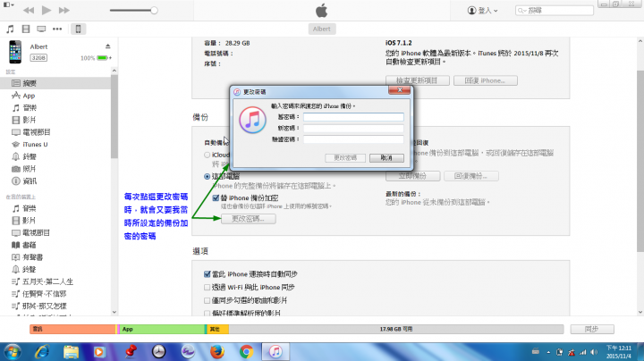Select the iCloud backup radio button
Image resolution: width=644 pixels, height=361 pixels.
208,155
